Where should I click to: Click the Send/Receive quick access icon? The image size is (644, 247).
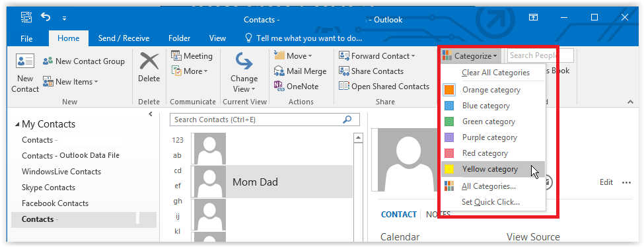(x=26, y=17)
